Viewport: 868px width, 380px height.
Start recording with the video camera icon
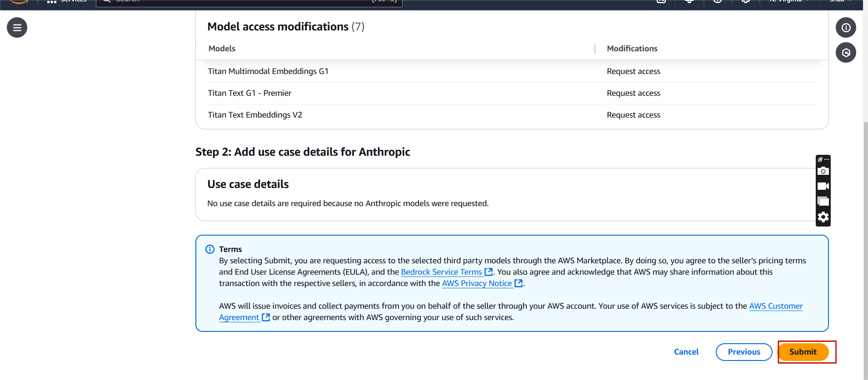click(823, 186)
